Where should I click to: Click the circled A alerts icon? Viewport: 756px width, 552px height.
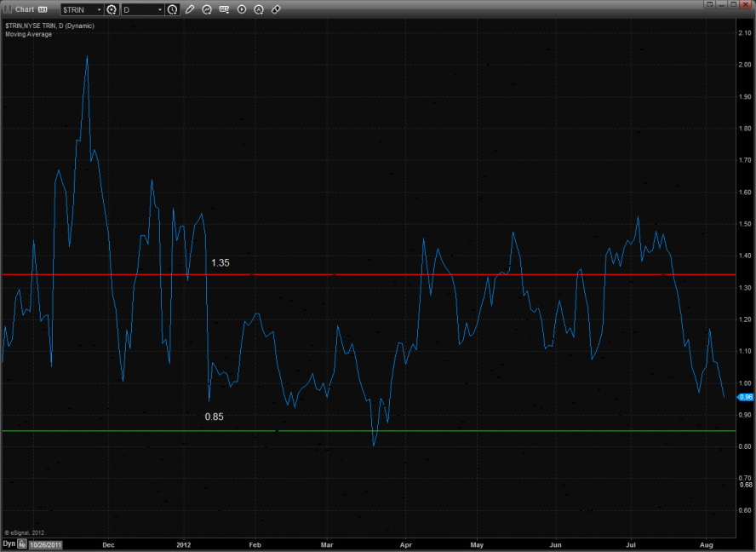click(x=259, y=9)
